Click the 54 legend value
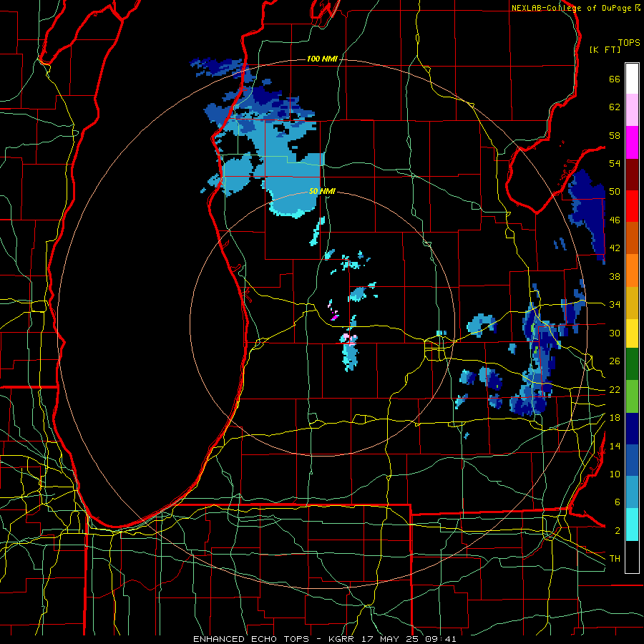The width and height of the screenshot is (644, 644). pyautogui.click(x=615, y=163)
